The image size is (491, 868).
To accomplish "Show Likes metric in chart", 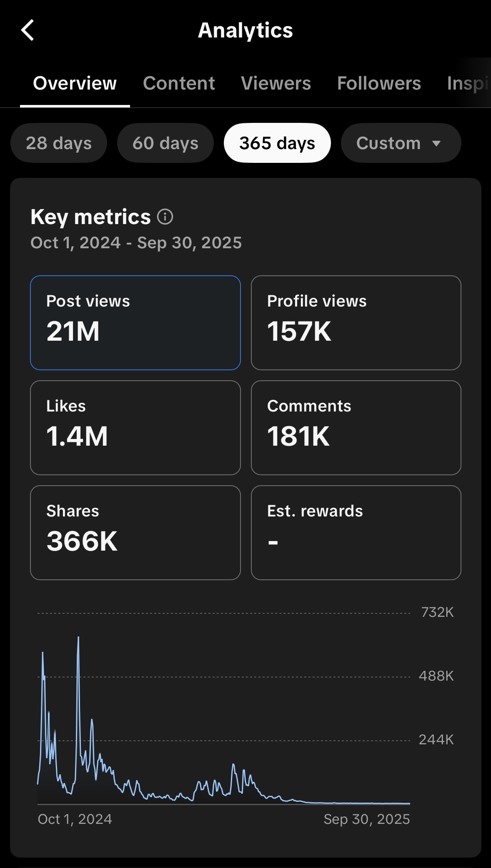I will (135, 428).
